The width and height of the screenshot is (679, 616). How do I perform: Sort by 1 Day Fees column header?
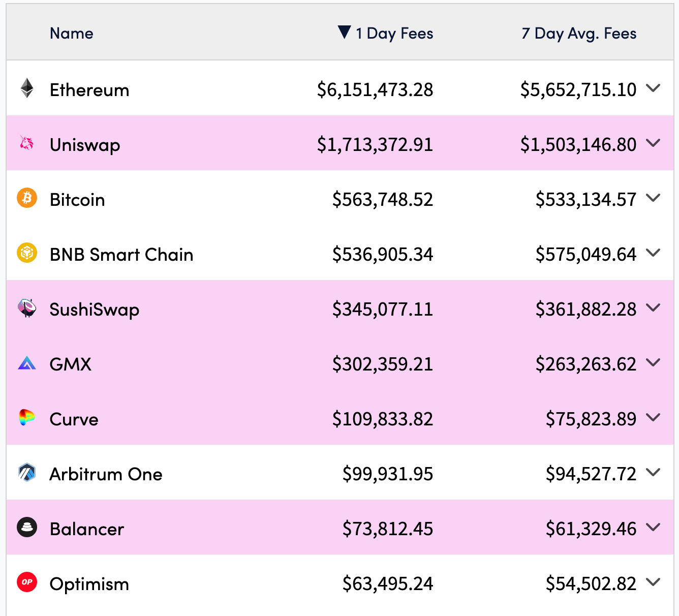pos(394,34)
